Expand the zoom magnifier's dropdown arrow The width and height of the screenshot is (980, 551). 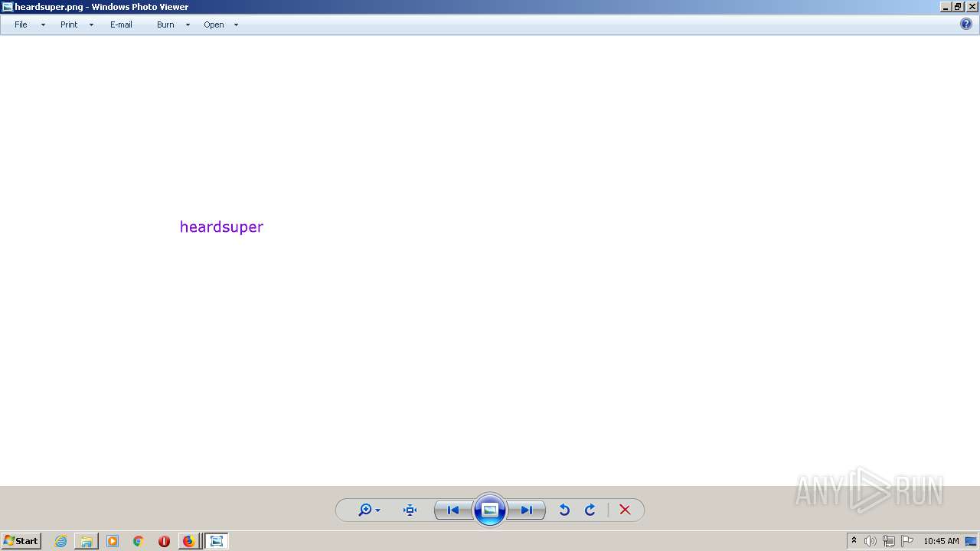pyautogui.click(x=377, y=510)
